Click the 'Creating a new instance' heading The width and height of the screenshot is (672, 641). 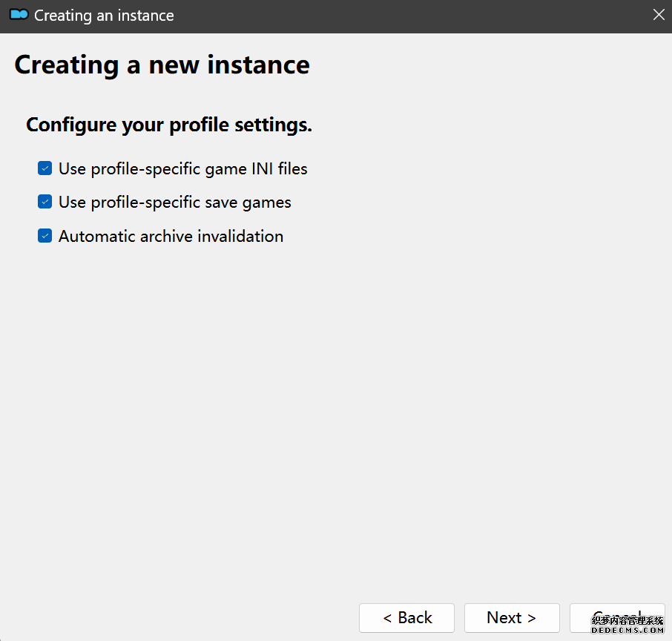(x=162, y=65)
